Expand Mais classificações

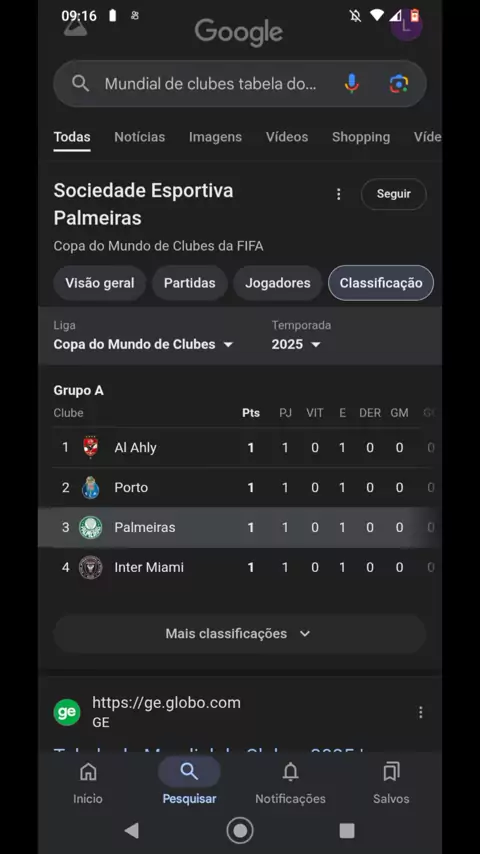(x=239, y=633)
